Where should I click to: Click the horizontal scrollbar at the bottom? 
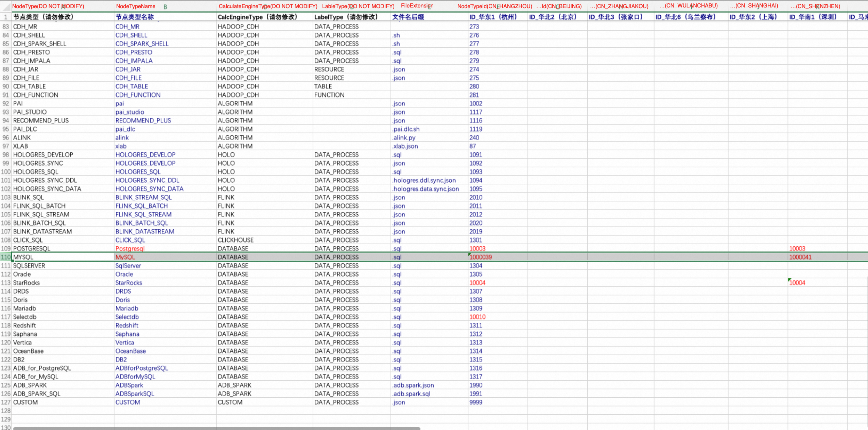coord(216,428)
